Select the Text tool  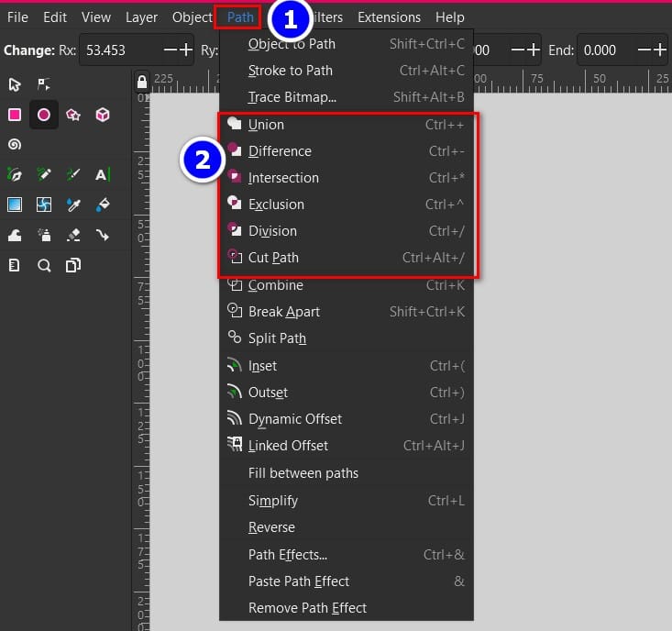(x=103, y=174)
